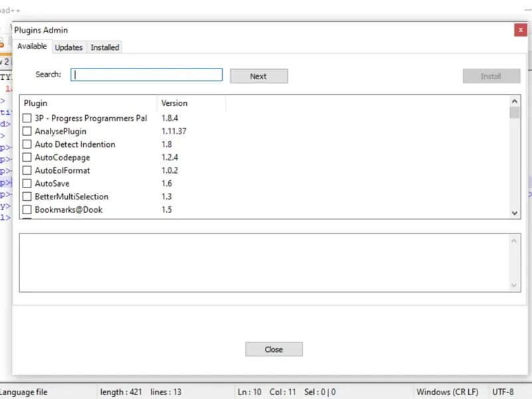Click the UTF-8 encoding in status bar

[503, 392]
